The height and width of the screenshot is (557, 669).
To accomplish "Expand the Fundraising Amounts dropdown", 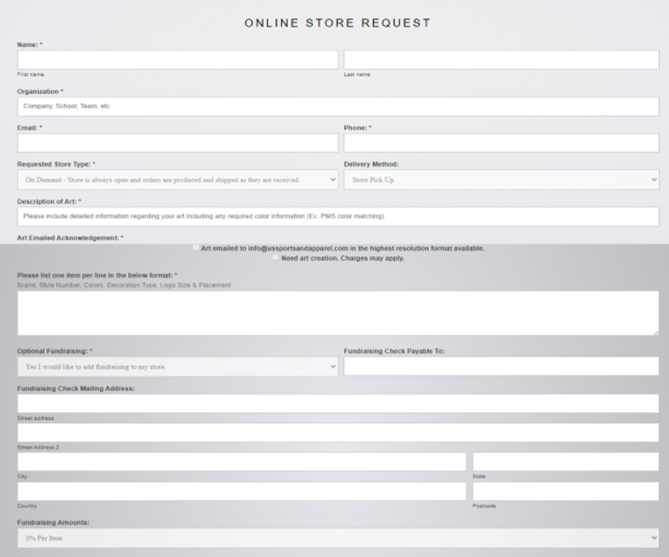I will (x=338, y=538).
